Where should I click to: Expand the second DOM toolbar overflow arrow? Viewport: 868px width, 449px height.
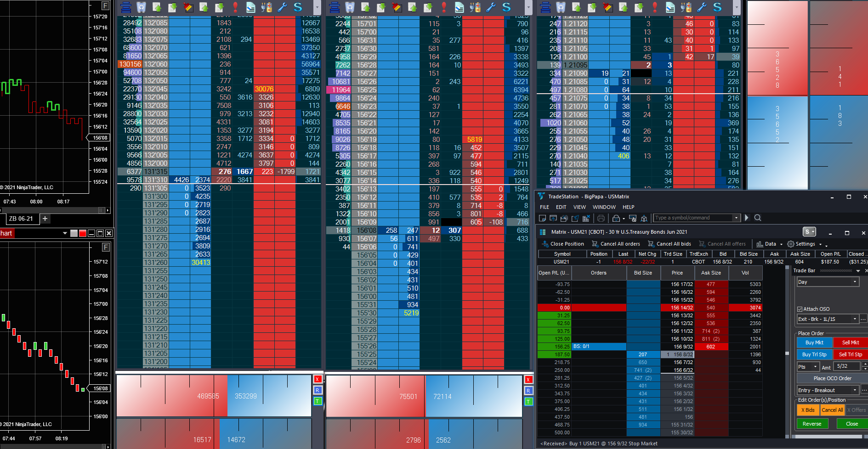click(528, 7)
